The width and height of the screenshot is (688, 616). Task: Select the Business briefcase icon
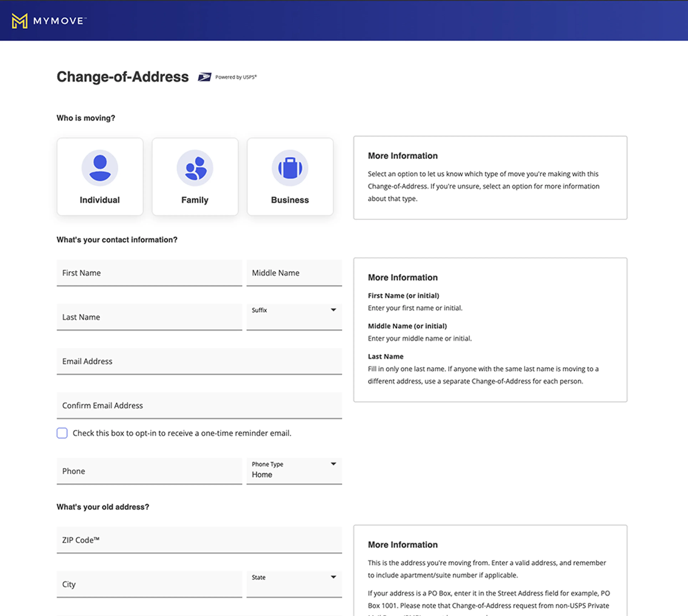[290, 168]
